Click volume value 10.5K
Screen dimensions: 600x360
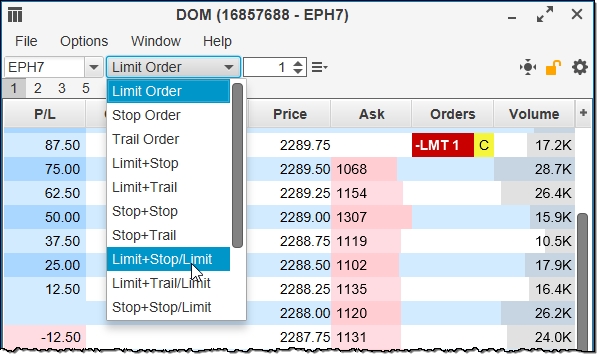553,241
